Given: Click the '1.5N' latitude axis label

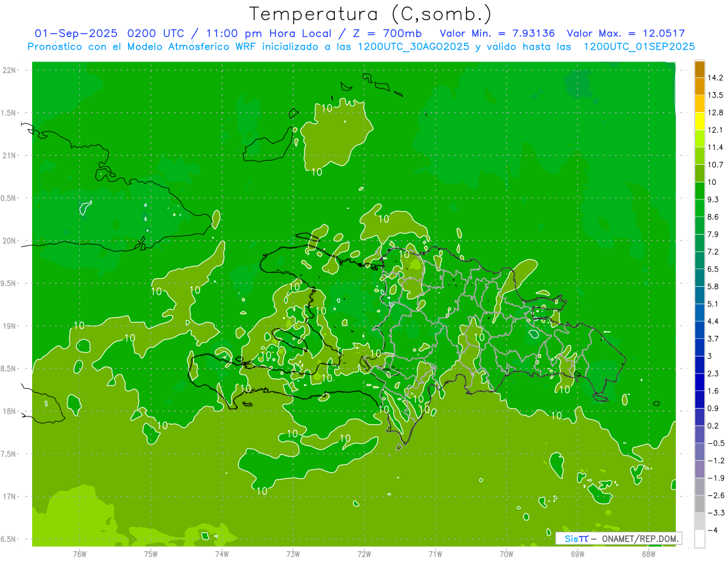Looking at the screenshot, I should 9,113.
